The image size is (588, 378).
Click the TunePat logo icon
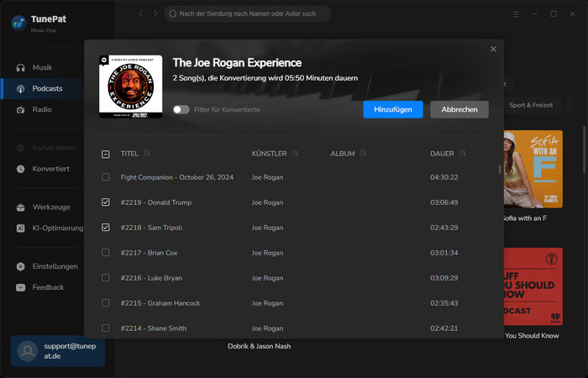(x=18, y=24)
